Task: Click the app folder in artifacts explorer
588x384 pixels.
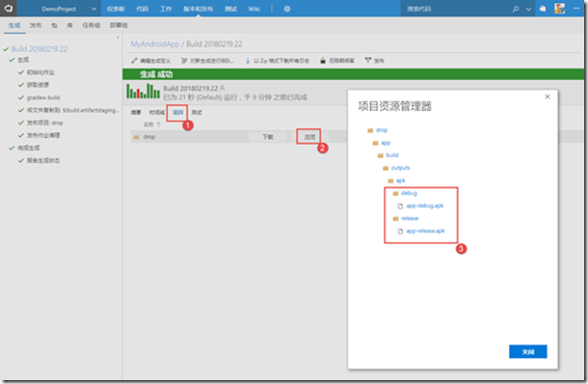Action: [x=386, y=143]
